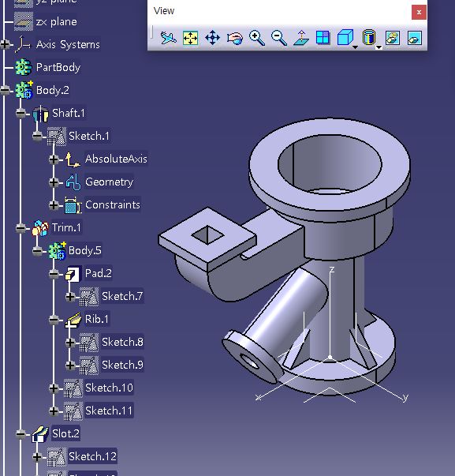Click the Sketch.1 icon

coord(57,137)
